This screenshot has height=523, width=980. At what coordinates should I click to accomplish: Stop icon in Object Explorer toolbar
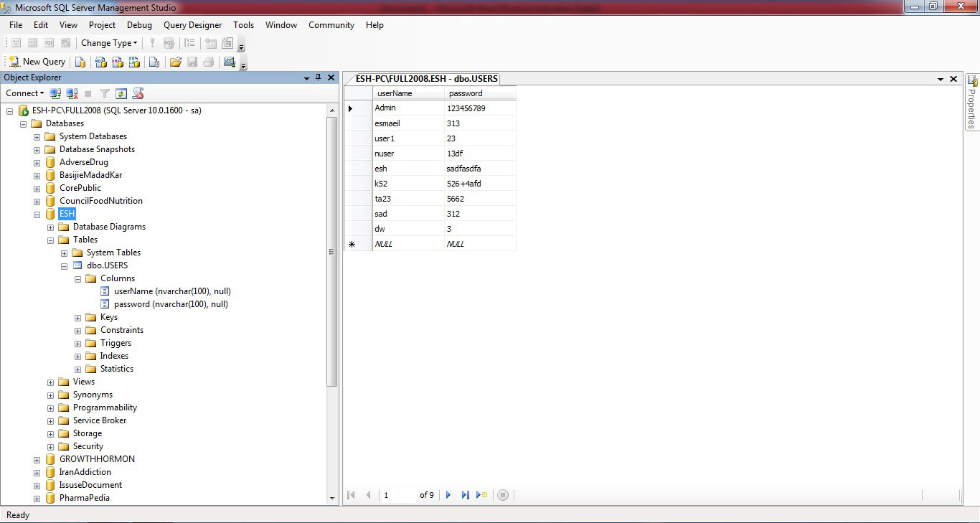[x=88, y=93]
